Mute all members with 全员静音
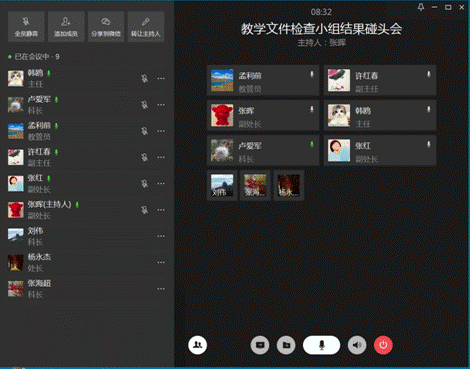The height and width of the screenshot is (369, 470). tap(26, 26)
